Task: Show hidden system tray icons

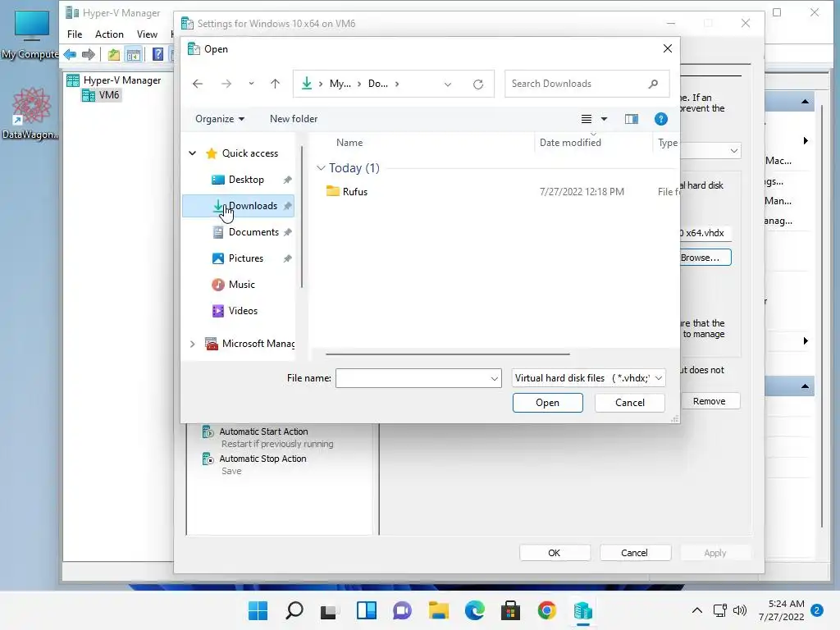Action: [x=697, y=610]
